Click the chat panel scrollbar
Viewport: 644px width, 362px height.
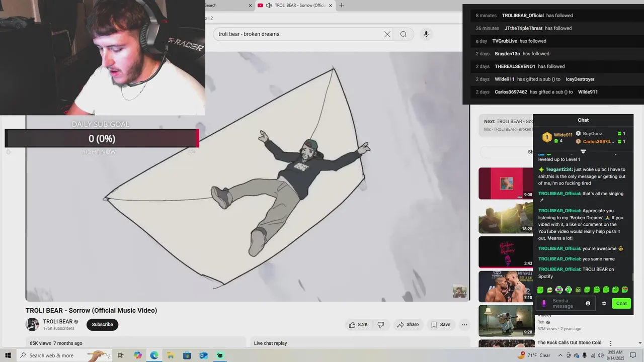[x=632, y=278]
